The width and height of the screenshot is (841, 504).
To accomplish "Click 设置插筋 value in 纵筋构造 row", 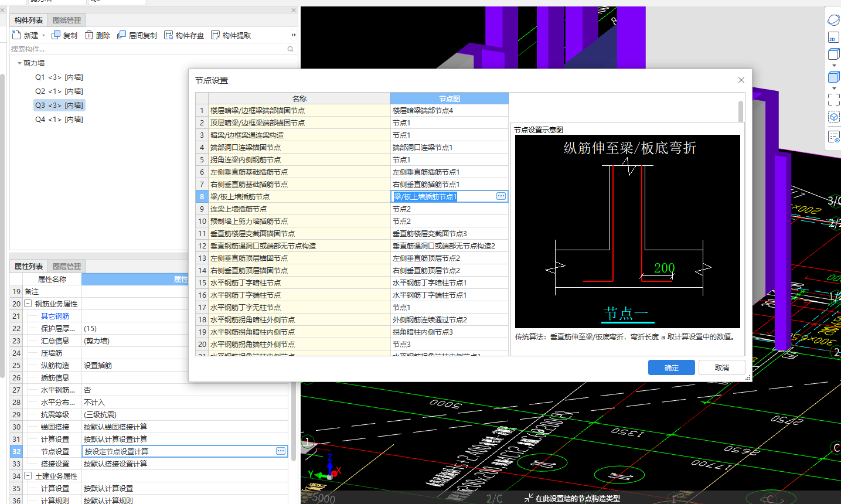I will click(98, 366).
